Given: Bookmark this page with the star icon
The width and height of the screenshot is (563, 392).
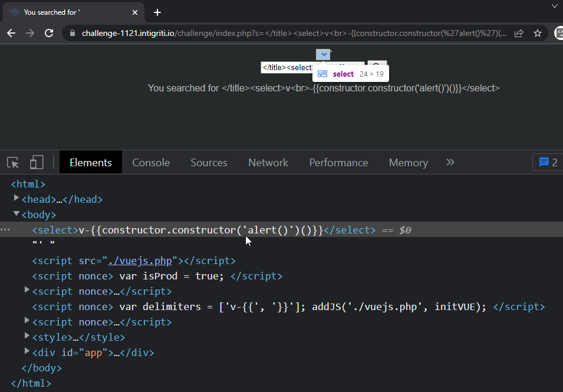Looking at the screenshot, I should 538,34.
